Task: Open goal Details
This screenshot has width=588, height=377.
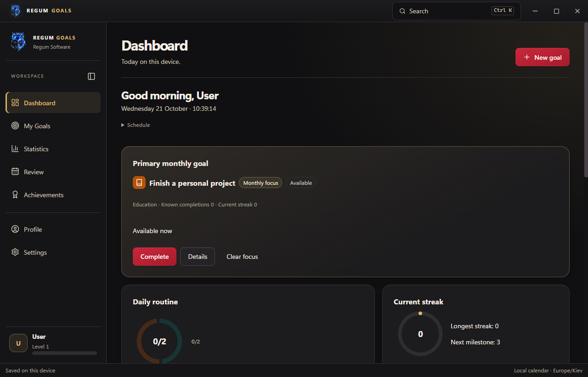Action: [x=198, y=257]
